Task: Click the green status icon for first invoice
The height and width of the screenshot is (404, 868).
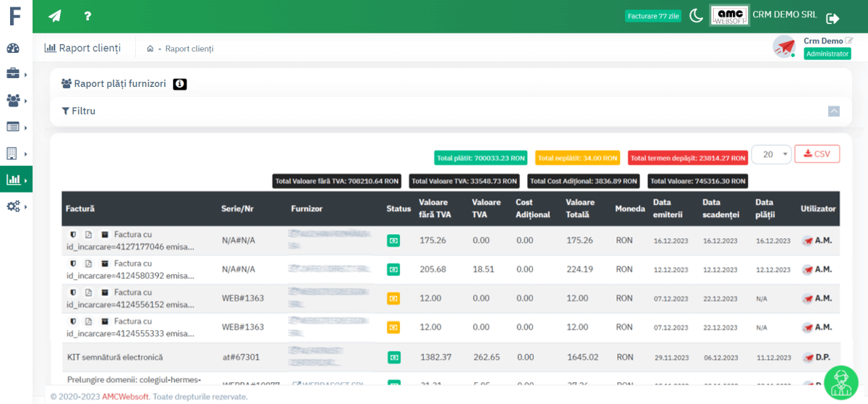Action: click(393, 240)
